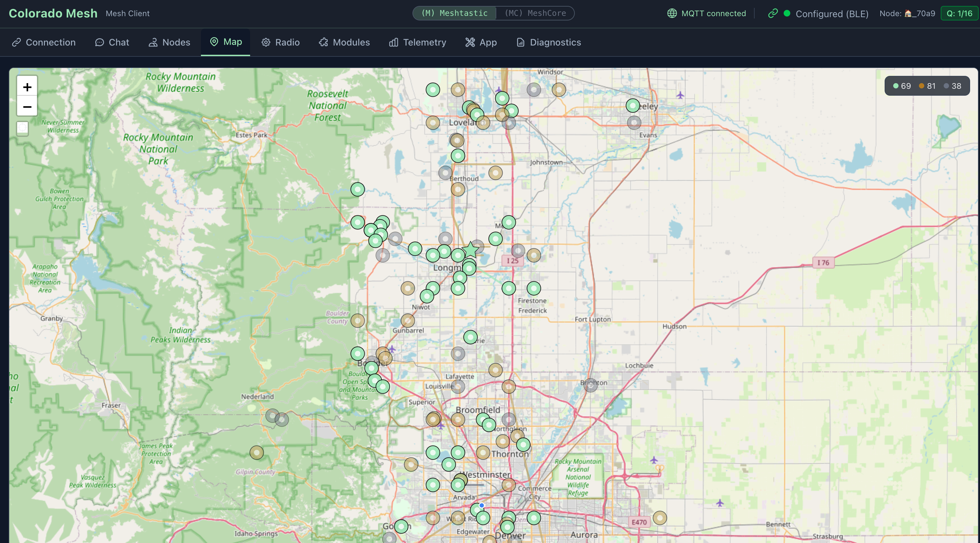The height and width of the screenshot is (543, 980).
Task: Zoom in on the map
Action: point(27,87)
